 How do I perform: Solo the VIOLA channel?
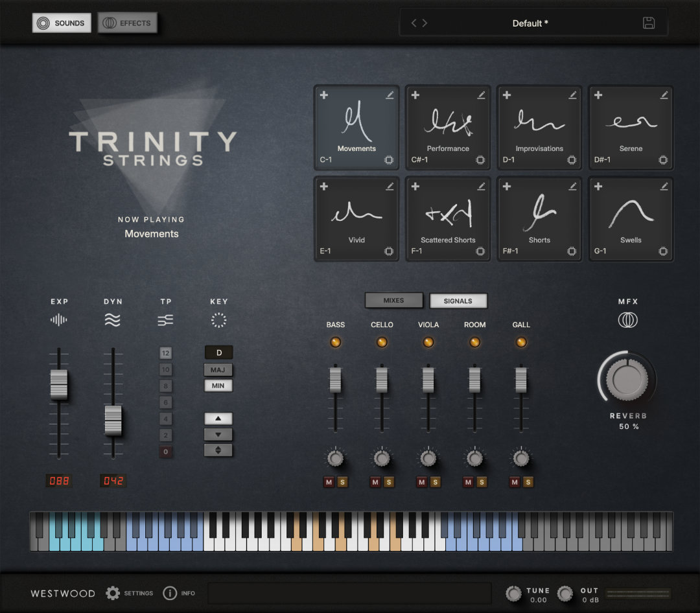click(436, 482)
